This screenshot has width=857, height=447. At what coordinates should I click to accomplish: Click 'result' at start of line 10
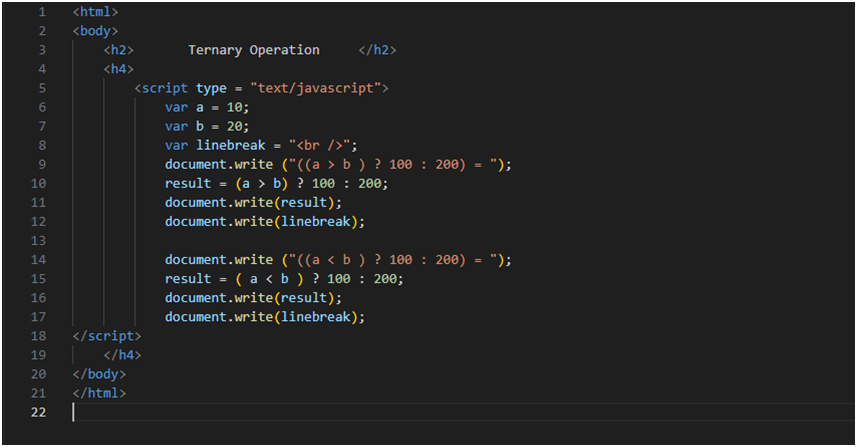click(188, 184)
